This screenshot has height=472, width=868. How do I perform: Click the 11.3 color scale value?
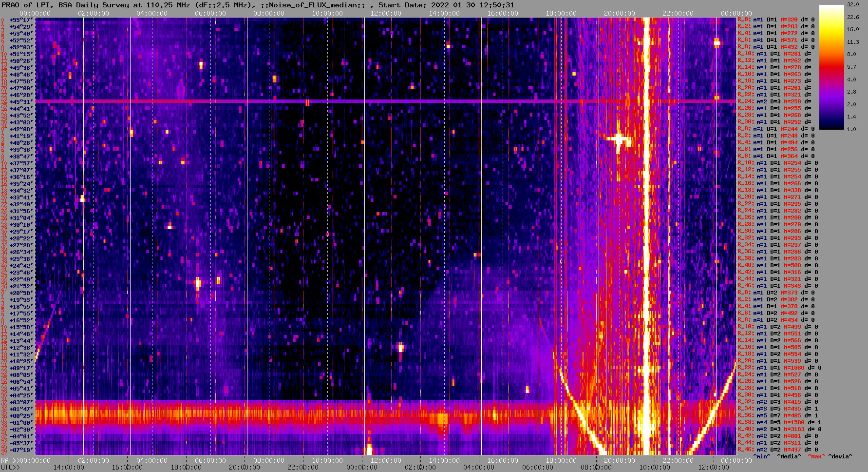[x=853, y=42]
